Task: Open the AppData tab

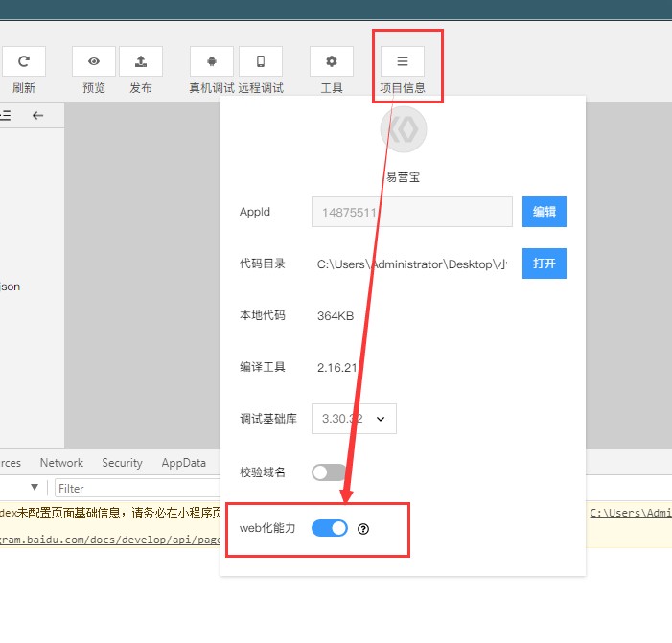Action: (183, 463)
